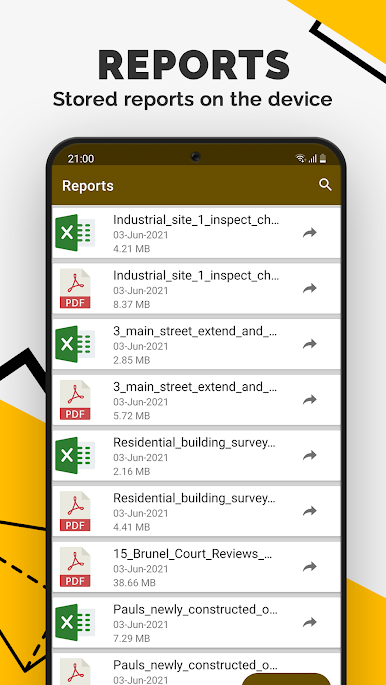
Task: Tap the Excel icon of the 2.85 MB report
Action: tap(75, 344)
